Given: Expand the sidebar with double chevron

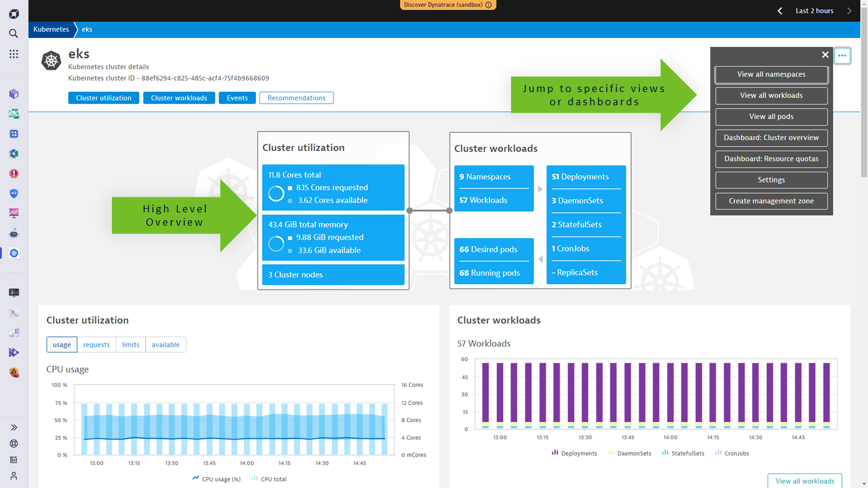Looking at the screenshot, I should pyautogui.click(x=13, y=427).
